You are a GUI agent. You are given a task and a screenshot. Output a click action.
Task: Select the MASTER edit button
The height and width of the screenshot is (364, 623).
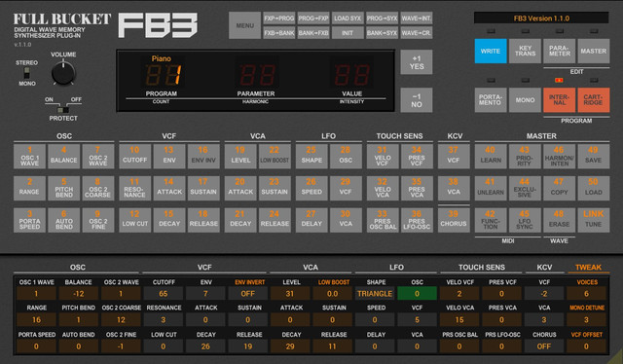point(594,51)
